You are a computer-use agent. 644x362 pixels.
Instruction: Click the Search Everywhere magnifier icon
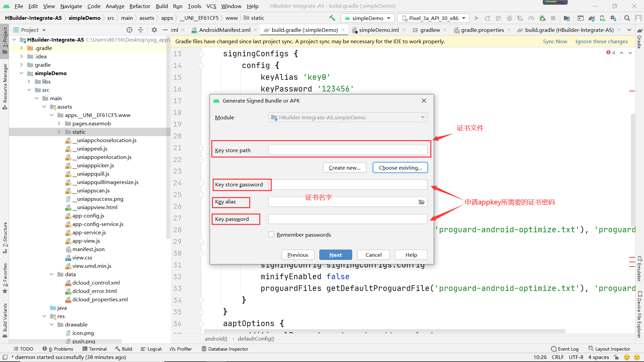tap(627, 18)
